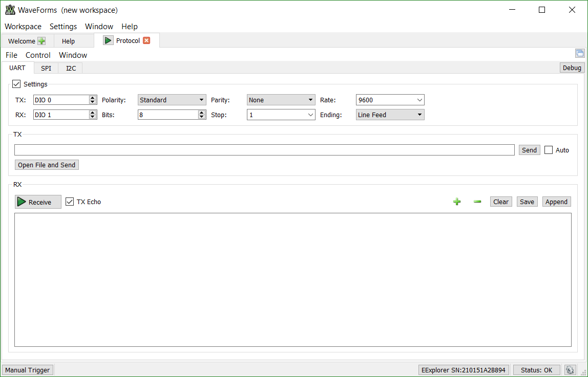Open the Parity dropdown

[281, 100]
